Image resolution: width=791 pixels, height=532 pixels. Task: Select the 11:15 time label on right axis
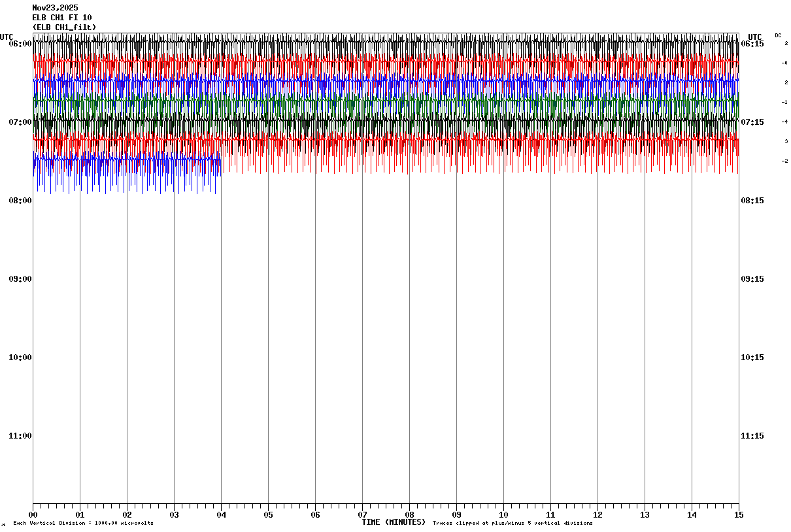(751, 436)
